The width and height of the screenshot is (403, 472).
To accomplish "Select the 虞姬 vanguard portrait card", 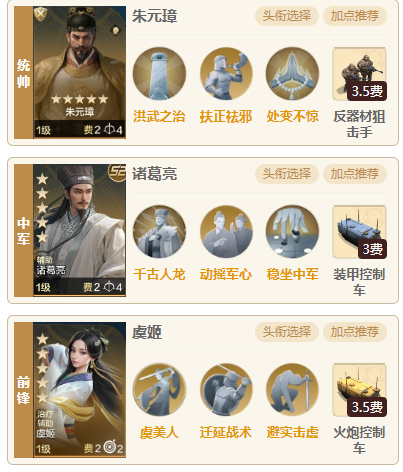I will tap(80, 390).
